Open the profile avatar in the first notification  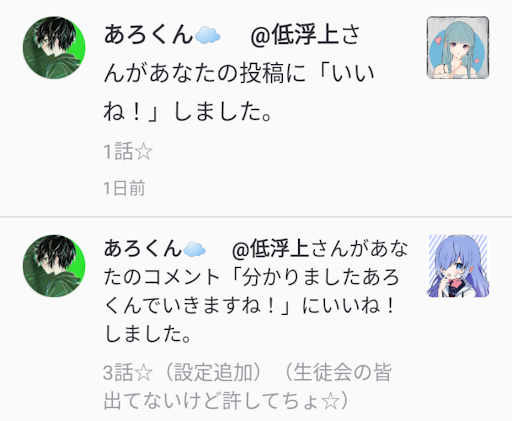tap(54, 48)
